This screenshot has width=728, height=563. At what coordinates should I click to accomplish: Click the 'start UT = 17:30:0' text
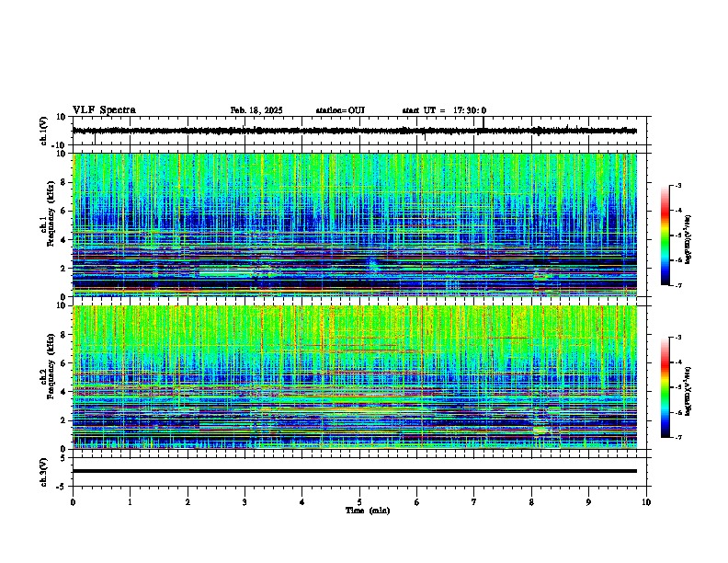pyautogui.click(x=444, y=110)
